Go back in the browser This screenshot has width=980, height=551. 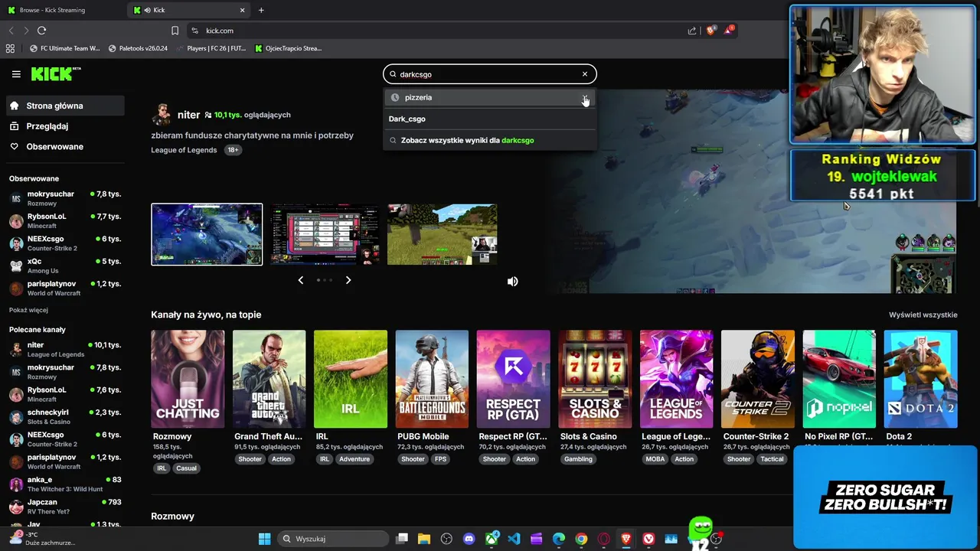tap(11, 31)
